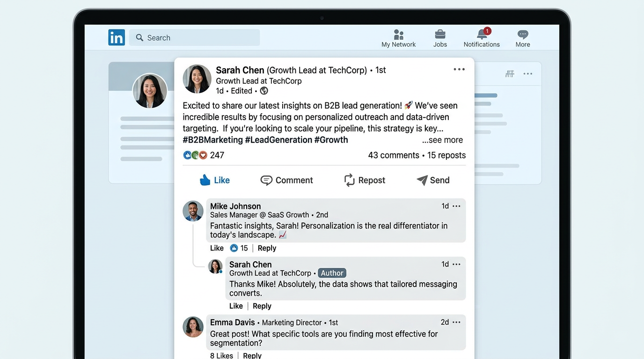Expand the post with see more
644x359 pixels.
click(x=442, y=140)
